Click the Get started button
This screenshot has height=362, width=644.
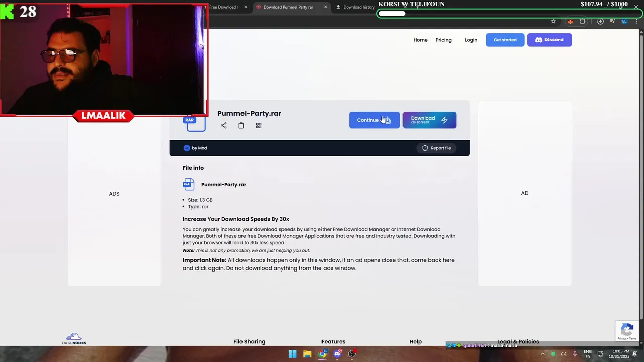505,40
